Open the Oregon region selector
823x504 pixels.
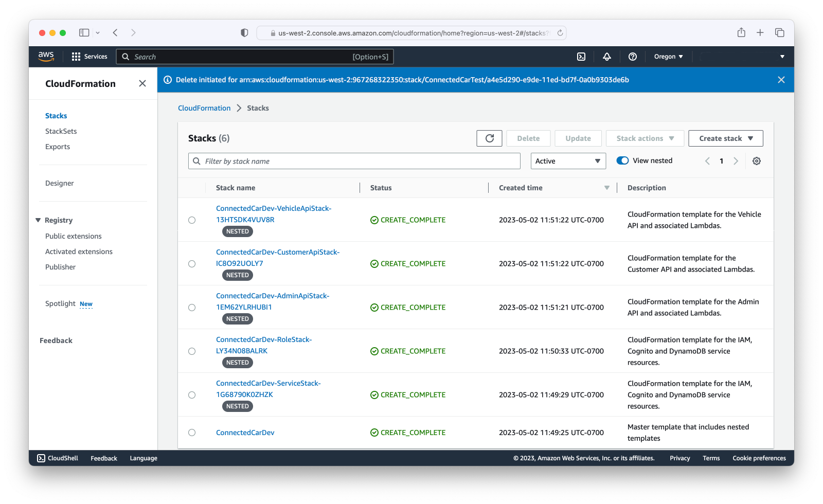click(668, 57)
